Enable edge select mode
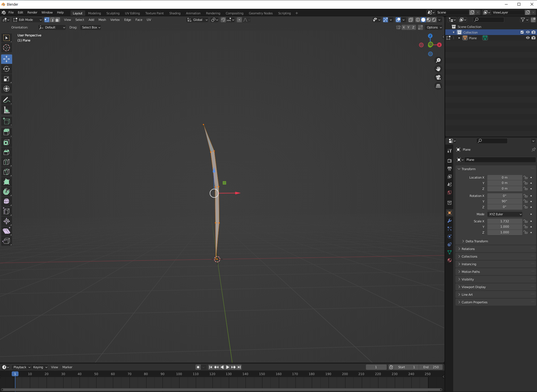This screenshot has width=537, height=392. click(52, 20)
